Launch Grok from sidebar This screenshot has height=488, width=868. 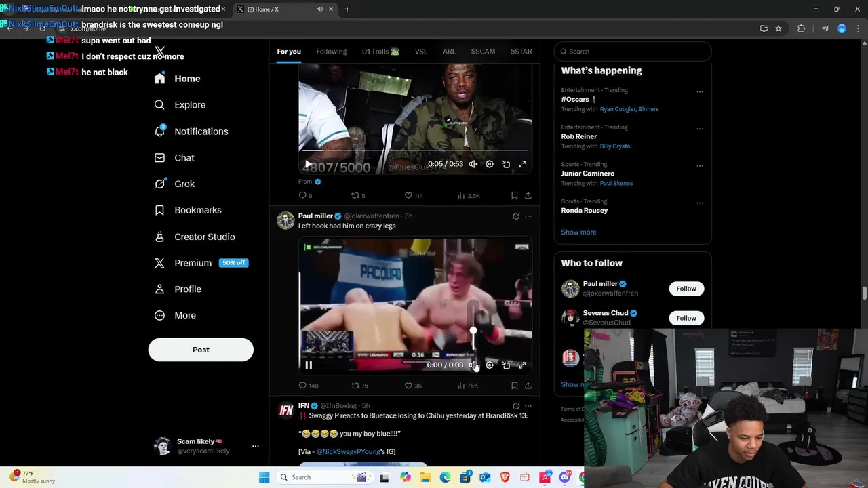[174, 184]
